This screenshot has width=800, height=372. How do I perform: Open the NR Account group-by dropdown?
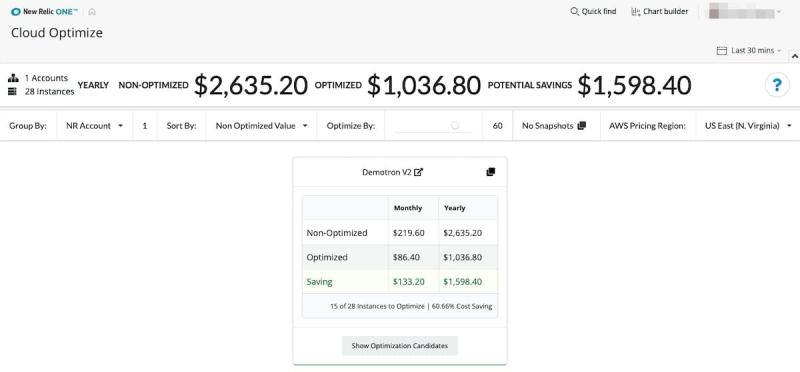coord(94,126)
